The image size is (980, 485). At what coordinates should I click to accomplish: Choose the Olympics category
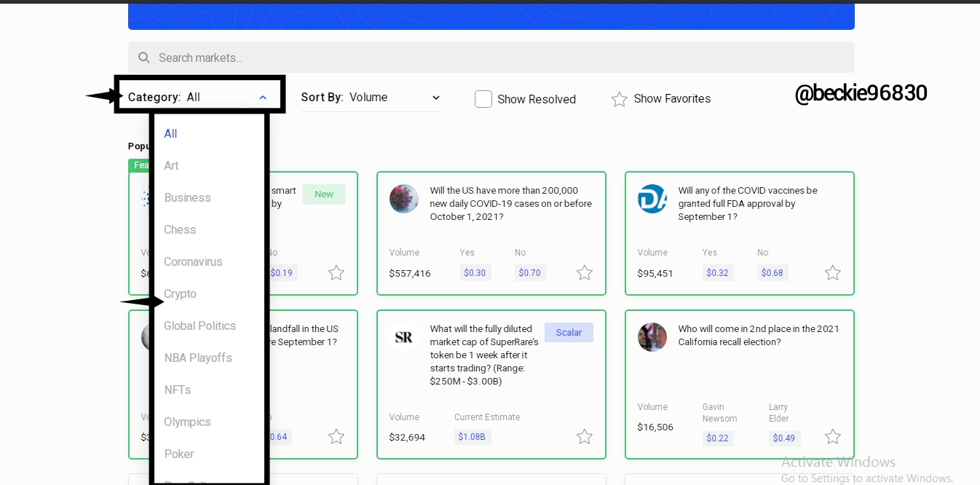pos(187,422)
